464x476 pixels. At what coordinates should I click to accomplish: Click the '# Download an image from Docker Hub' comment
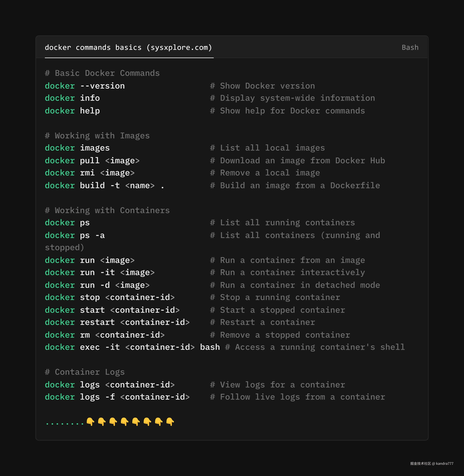tap(298, 161)
